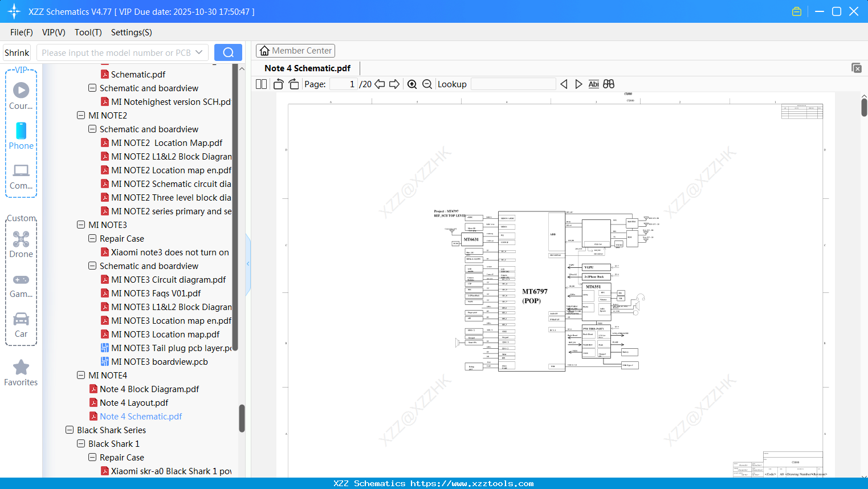Toggle case-sensitive search with the Abi icon
This screenshot has height=489, width=868.
[593, 84]
